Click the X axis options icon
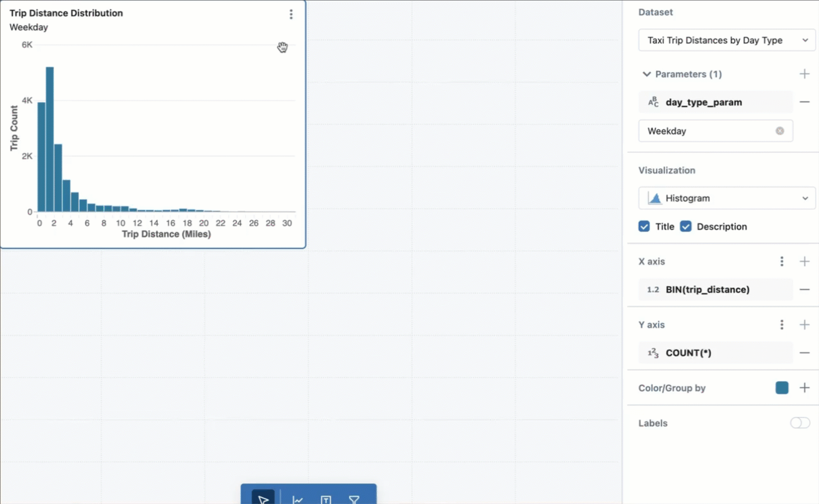This screenshot has width=819, height=504. click(781, 262)
